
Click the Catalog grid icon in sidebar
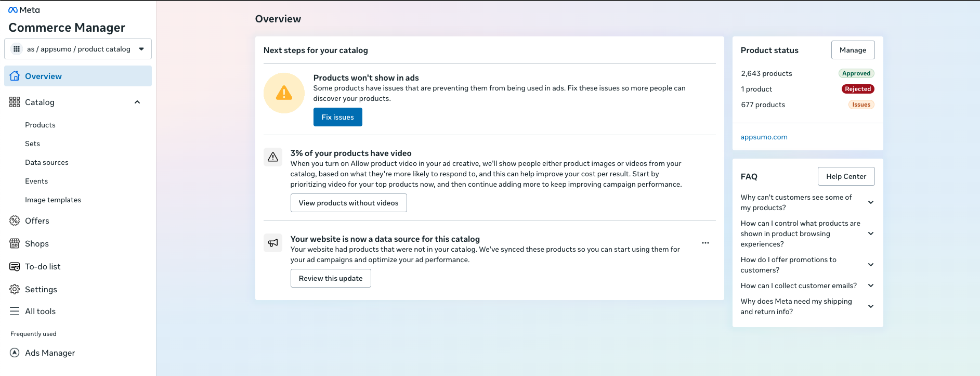pyautogui.click(x=15, y=102)
